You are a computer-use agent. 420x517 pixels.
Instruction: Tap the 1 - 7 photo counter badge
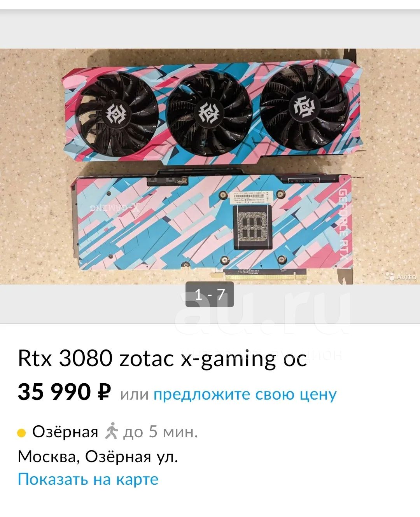(x=210, y=294)
